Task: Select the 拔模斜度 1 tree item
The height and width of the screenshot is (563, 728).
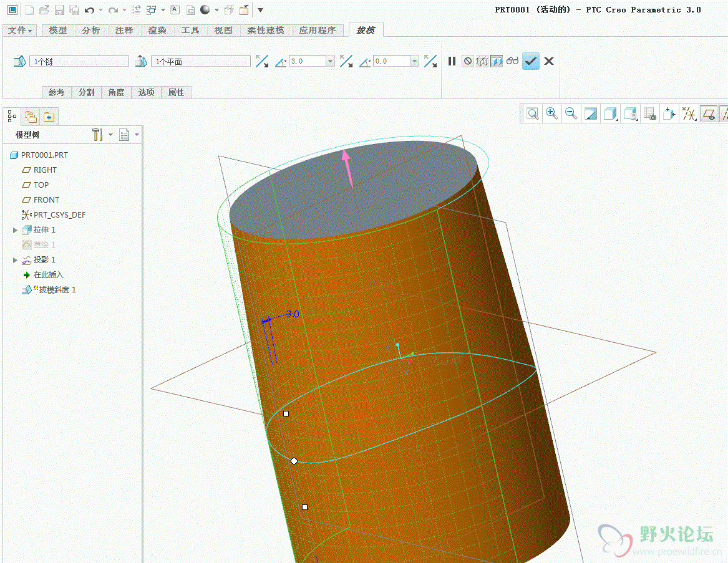Action: pos(49,290)
